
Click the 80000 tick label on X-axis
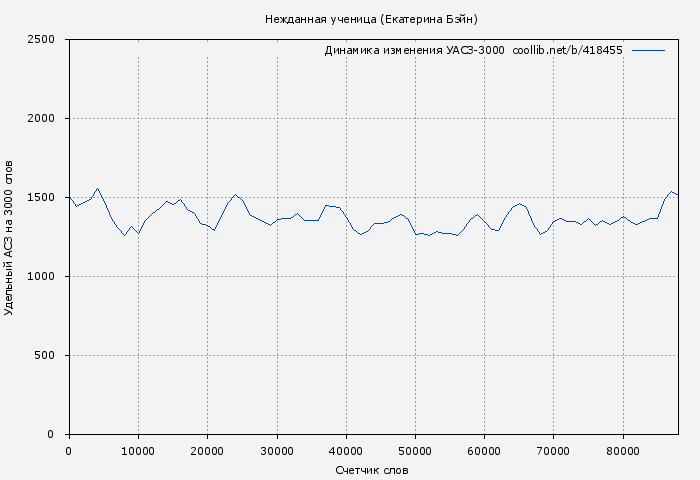[x=623, y=451]
